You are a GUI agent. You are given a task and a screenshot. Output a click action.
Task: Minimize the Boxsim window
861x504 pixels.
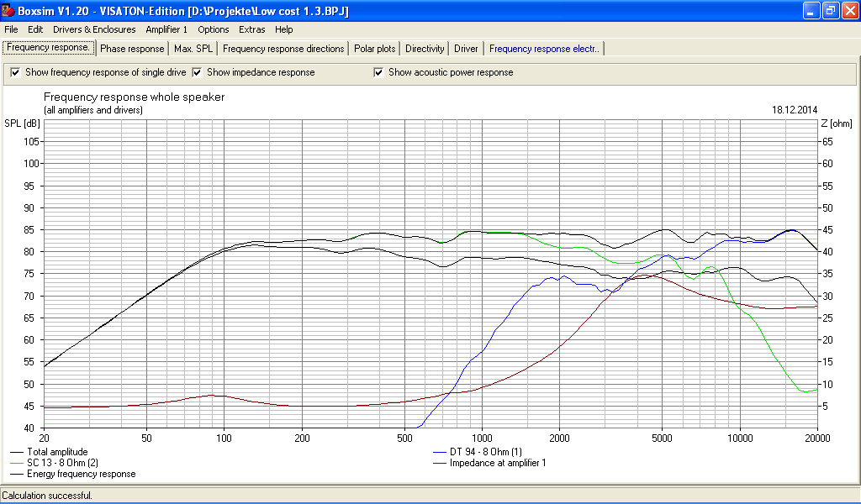(x=811, y=10)
